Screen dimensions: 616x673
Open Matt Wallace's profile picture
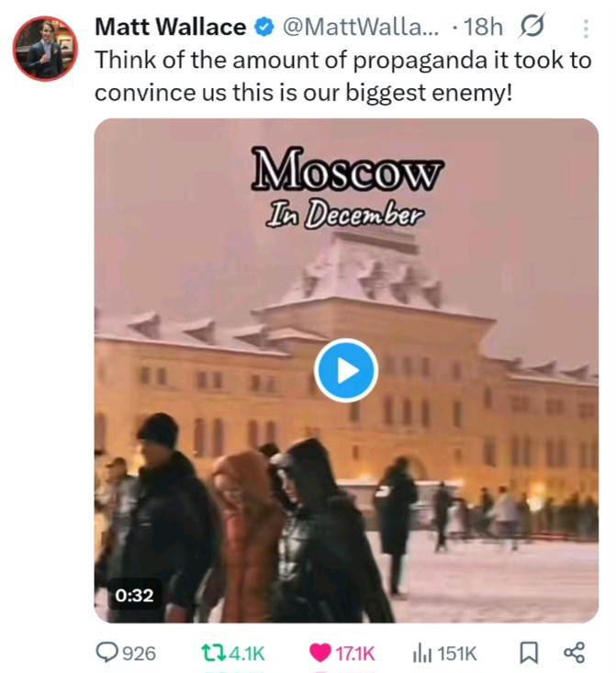point(45,49)
